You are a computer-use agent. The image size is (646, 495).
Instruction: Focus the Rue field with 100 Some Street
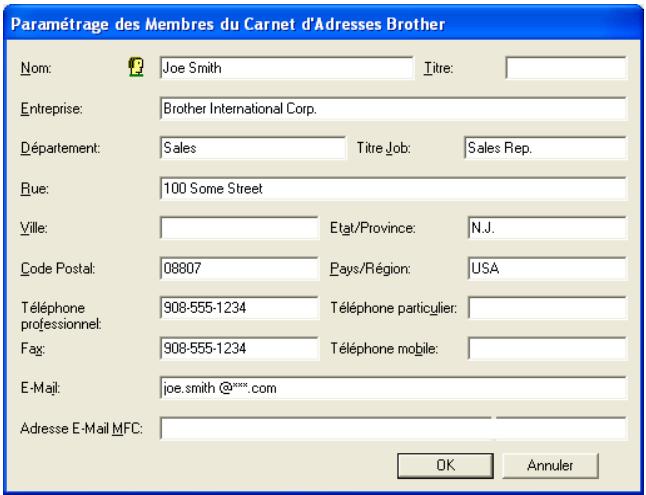(393, 188)
